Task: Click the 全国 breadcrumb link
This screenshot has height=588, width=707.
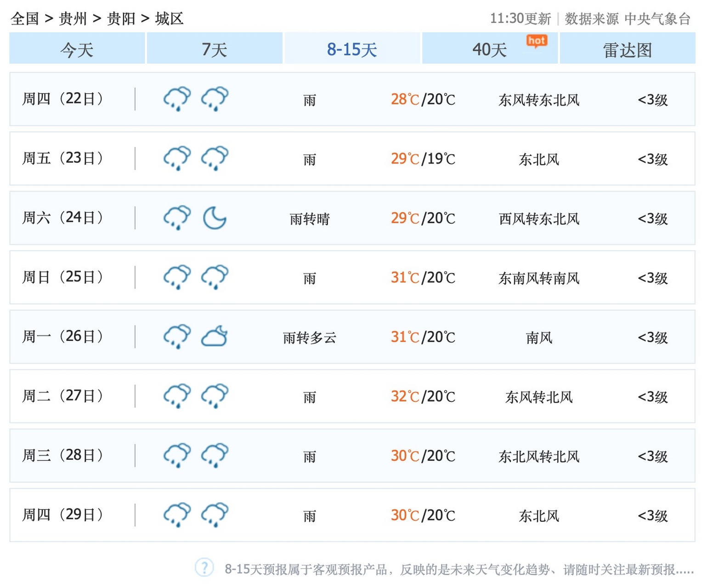Action: (26, 19)
